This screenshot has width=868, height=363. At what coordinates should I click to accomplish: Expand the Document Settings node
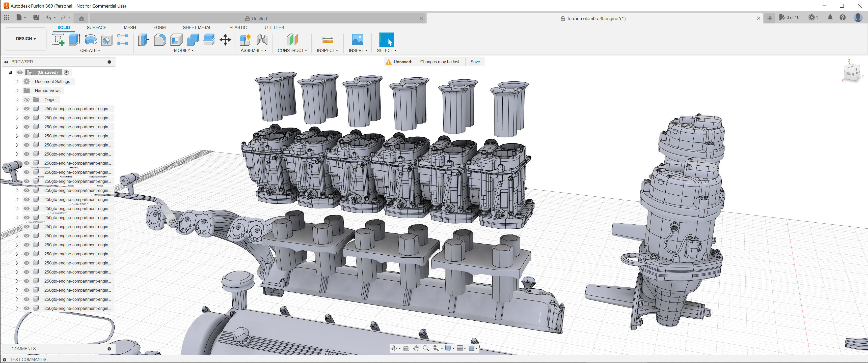17,81
